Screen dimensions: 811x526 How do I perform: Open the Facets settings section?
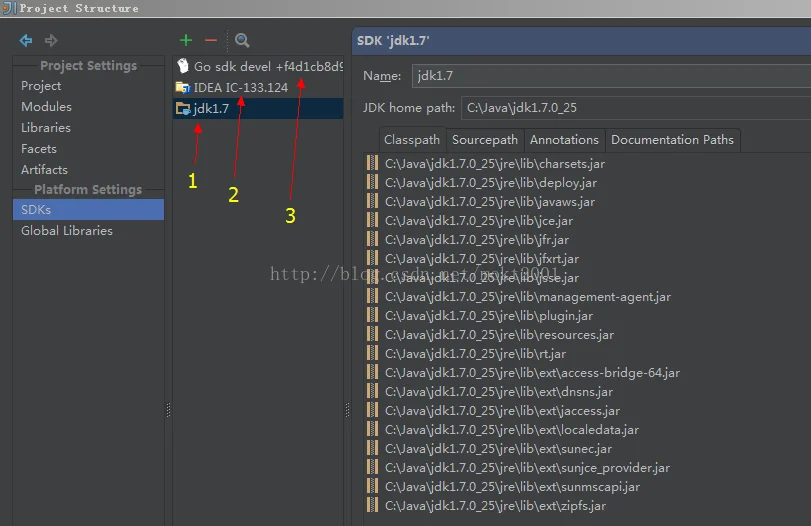[39, 149]
